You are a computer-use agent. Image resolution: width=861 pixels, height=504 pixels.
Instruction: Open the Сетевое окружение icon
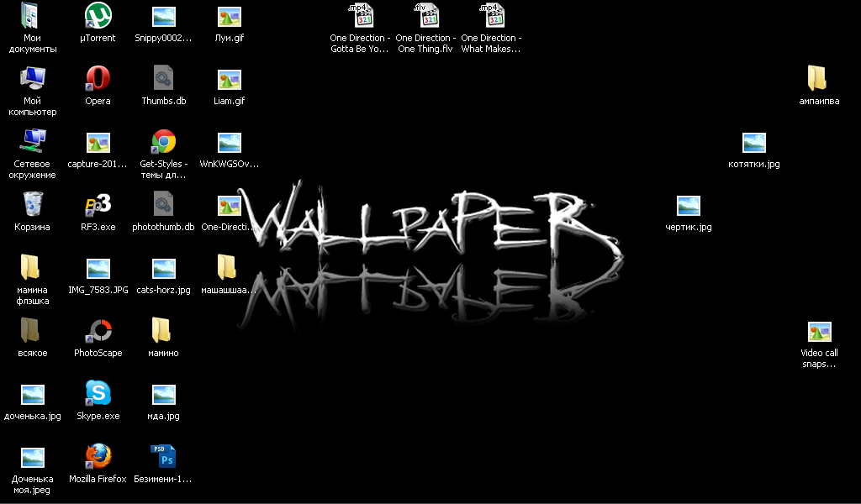pyautogui.click(x=33, y=142)
